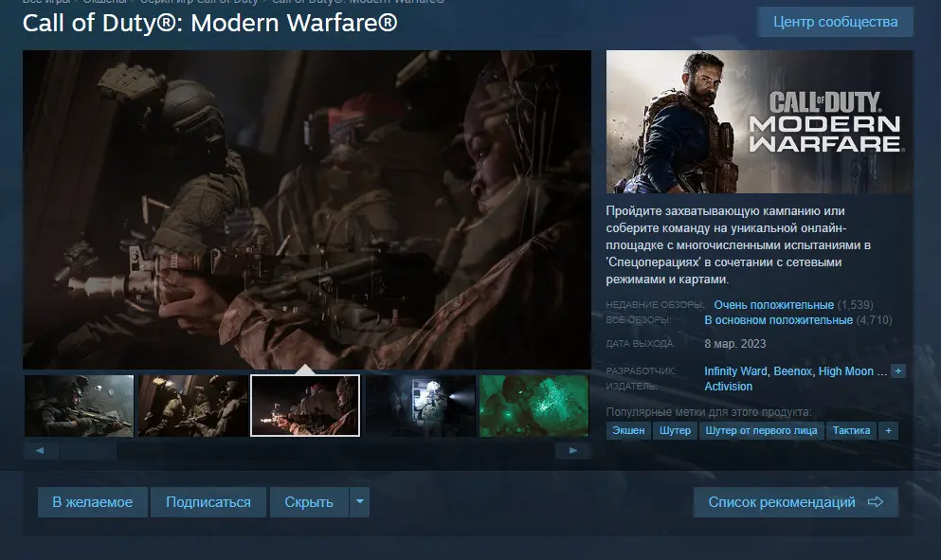
Task: Select the Тактика tag
Action: click(x=851, y=430)
